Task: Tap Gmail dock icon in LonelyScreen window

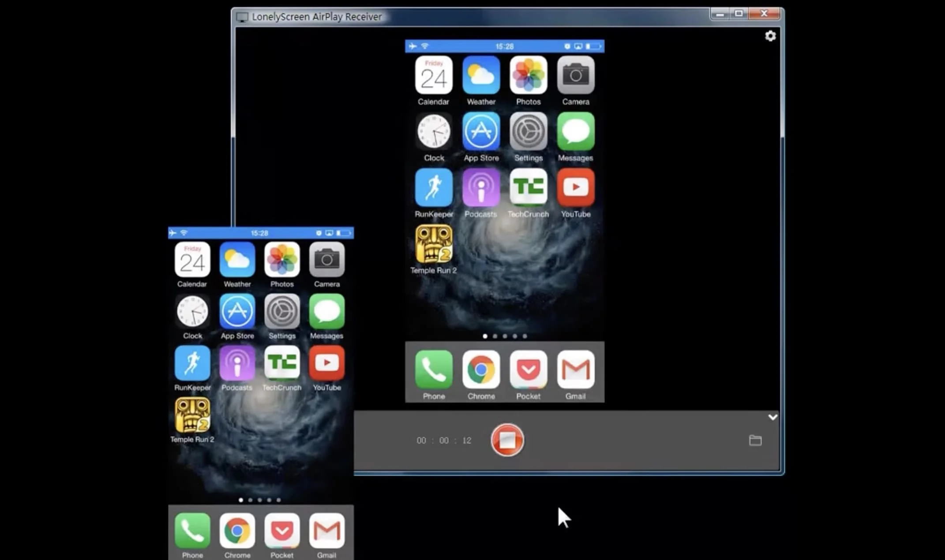Action: pos(576,370)
